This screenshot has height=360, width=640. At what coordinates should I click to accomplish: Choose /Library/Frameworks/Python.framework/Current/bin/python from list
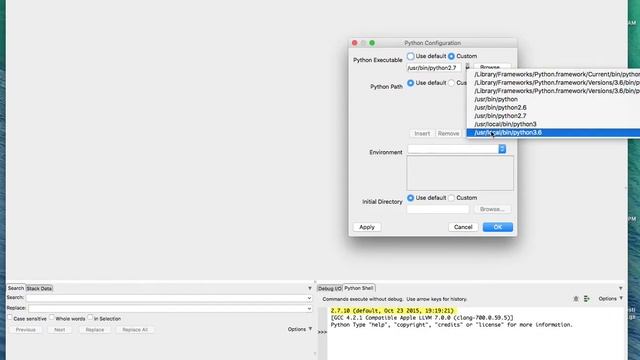(553, 74)
